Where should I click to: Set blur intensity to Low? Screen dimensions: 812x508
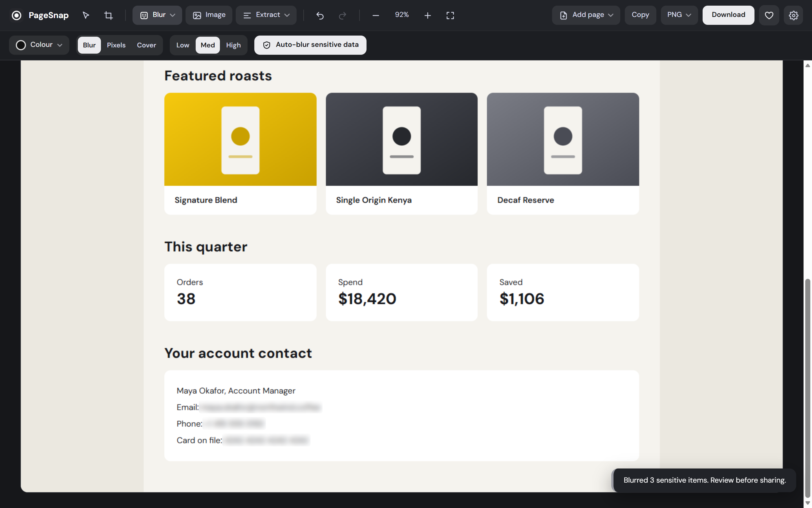point(182,45)
